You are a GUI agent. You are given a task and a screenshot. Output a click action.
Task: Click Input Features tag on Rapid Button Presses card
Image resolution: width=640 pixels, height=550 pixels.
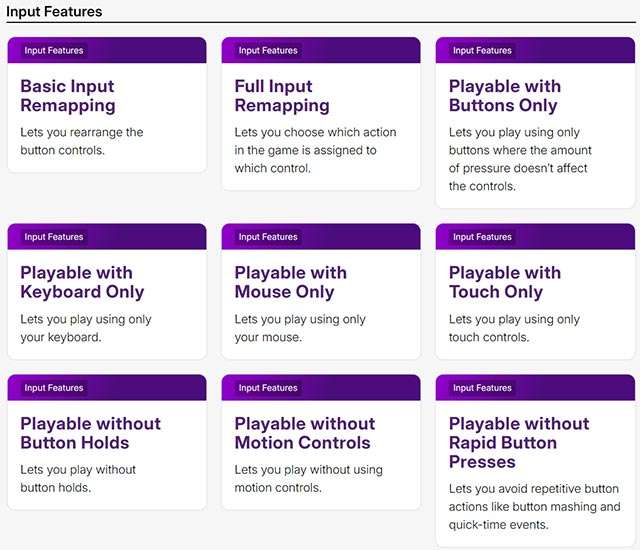coord(482,388)
